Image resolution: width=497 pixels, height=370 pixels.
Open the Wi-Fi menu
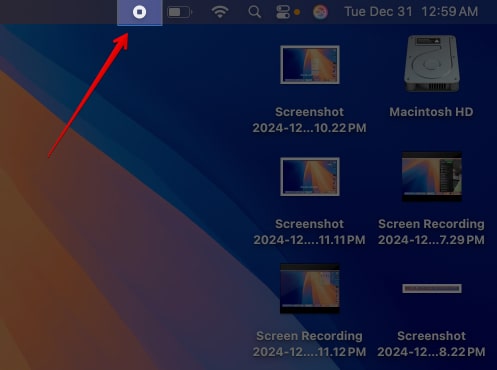pyautogui.click(x=220, y=12)
